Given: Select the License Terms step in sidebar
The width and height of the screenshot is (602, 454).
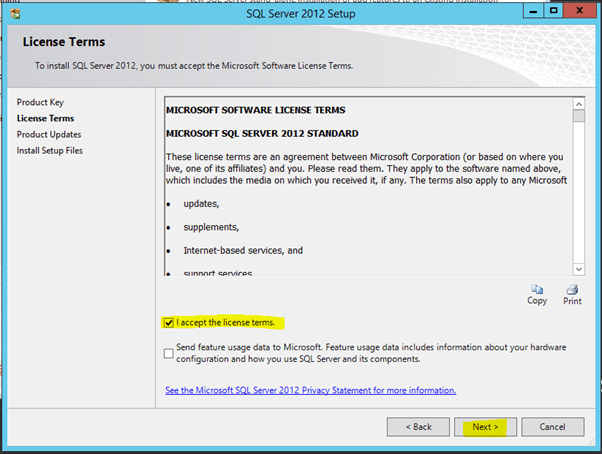Looking at the screenshot, I should click(x=45, y=118).
